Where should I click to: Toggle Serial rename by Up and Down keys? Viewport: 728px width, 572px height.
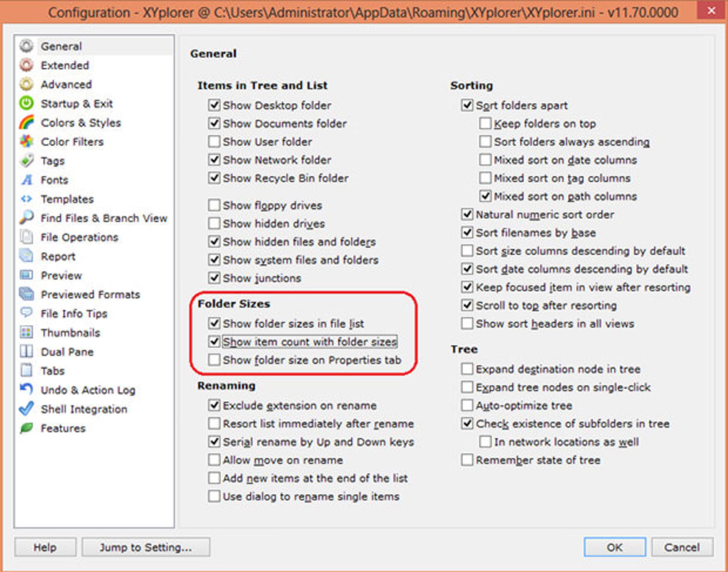214,442
